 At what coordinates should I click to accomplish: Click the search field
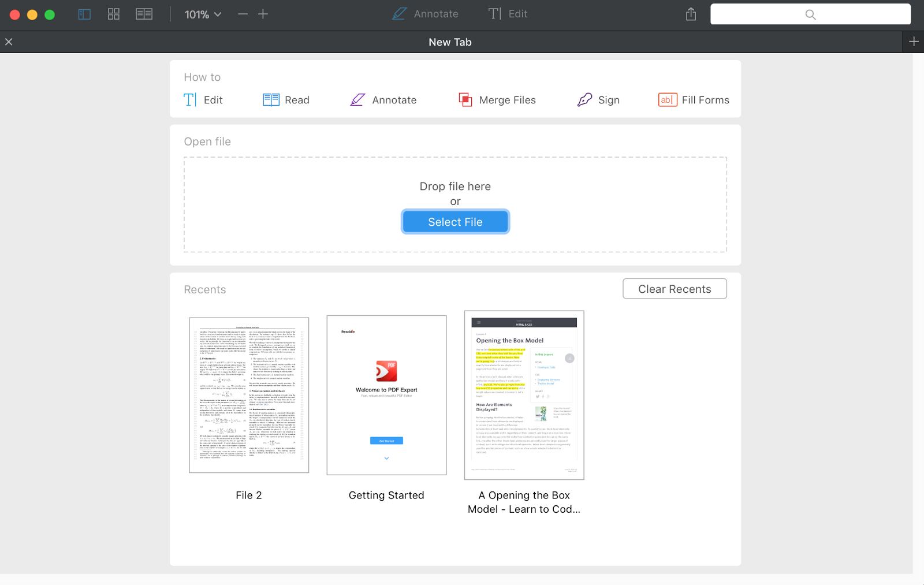click(810, 14)
